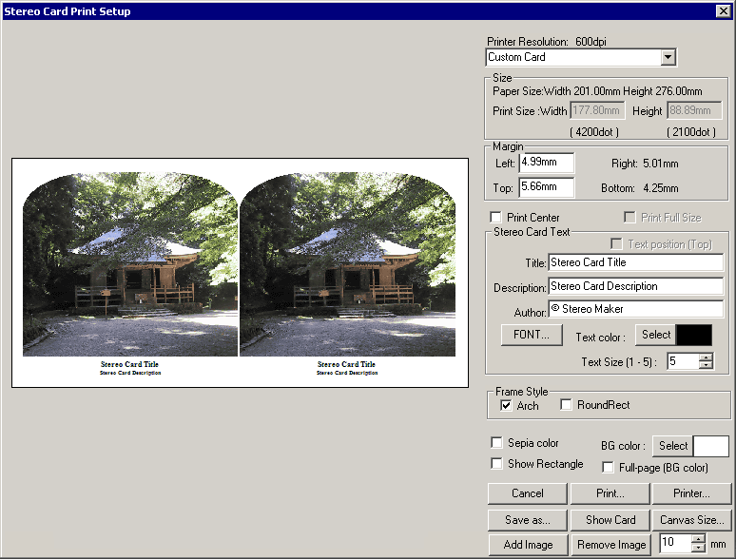This screenshot has height=560, width=736.
Task: Enable the Sepia color checkbox
Action: (496, 443)
